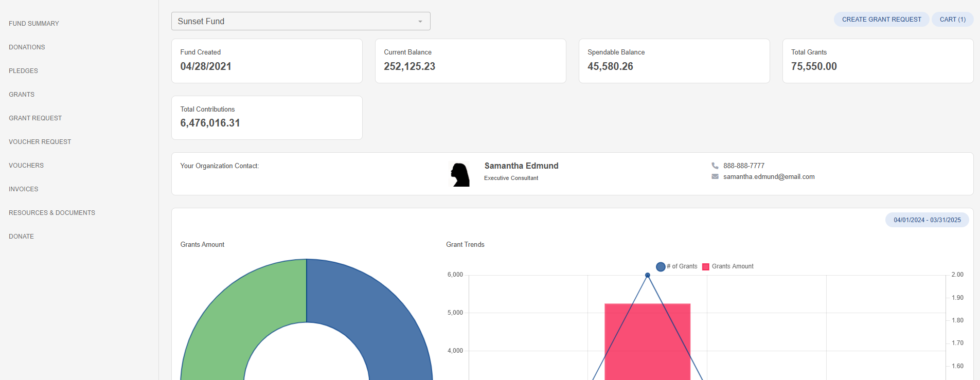Click the Executive Consultant title

pos(511,178)
